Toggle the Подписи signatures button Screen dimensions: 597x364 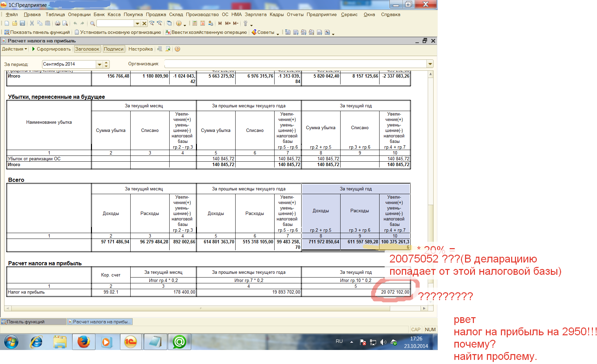pyautogui.click(x=114, y=49)
